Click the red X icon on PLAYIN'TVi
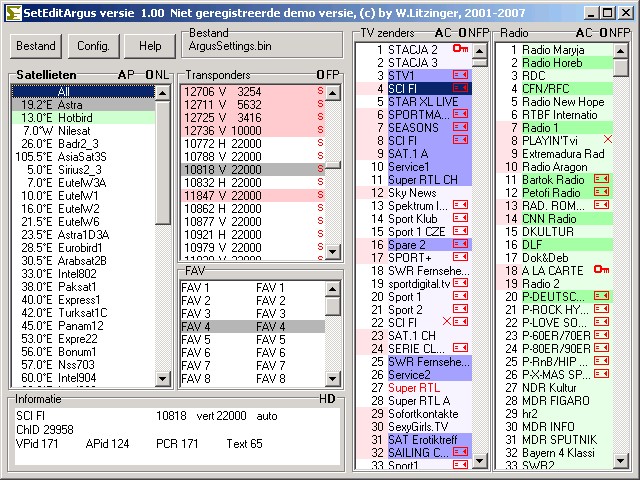 (x=607, y=140)
